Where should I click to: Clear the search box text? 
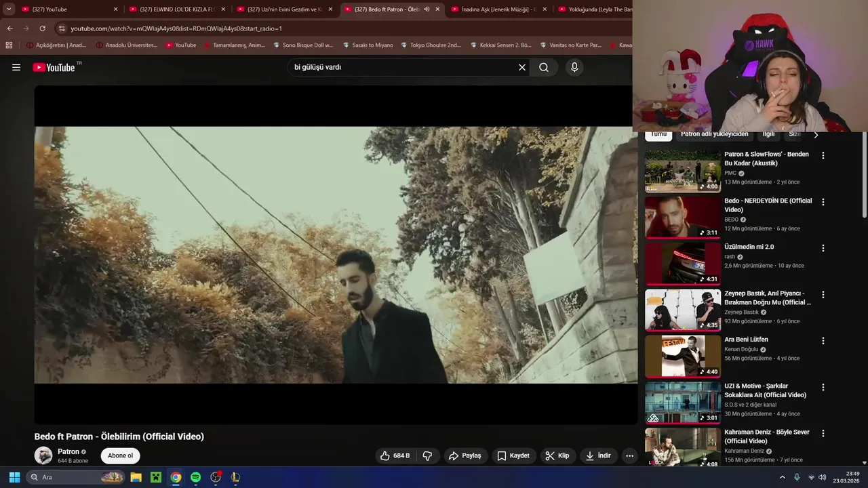pos(522,67)
